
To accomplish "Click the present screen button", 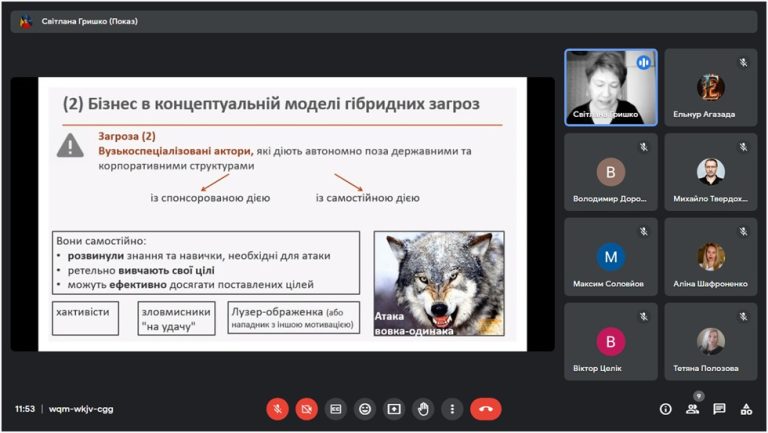I will [x=394, y=409].
